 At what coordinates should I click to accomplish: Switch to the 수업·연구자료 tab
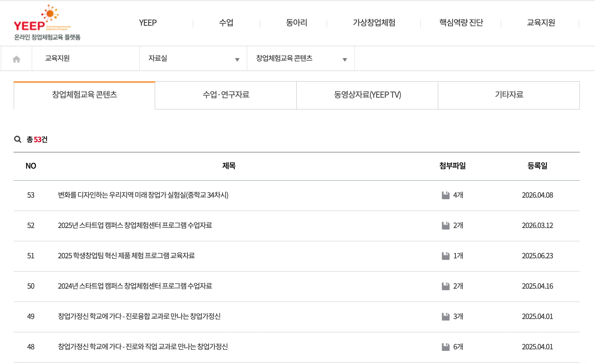coord(226,95)
